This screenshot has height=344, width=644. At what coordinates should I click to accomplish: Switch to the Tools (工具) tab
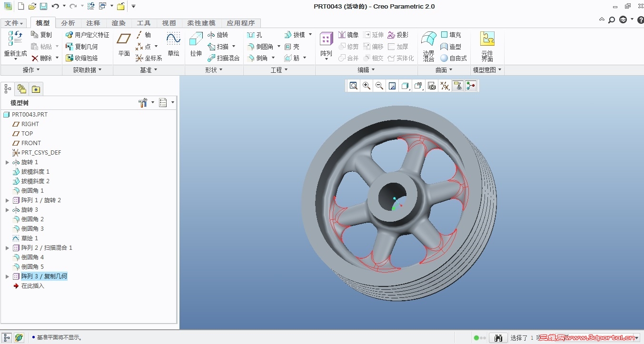(x=144, y=23)
